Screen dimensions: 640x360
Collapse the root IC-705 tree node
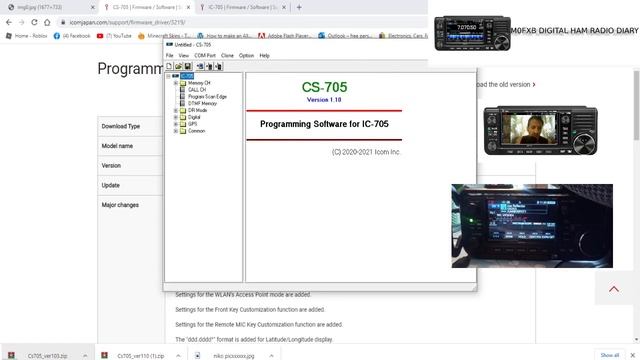click(x=168, y=76)
